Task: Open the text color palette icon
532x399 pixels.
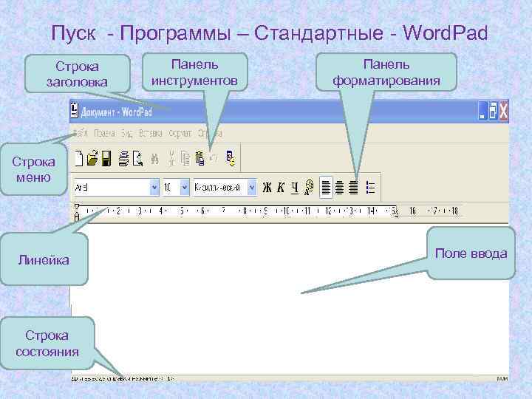Action: (309, 187)
